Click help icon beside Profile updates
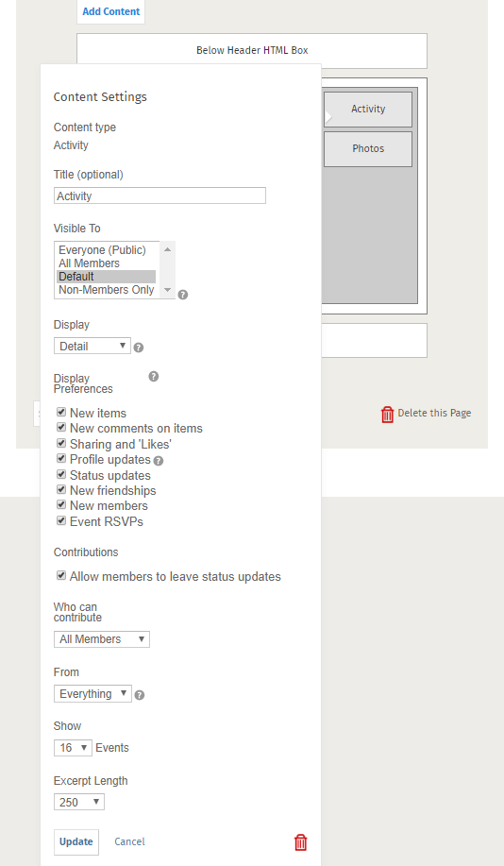 (159, 461)
